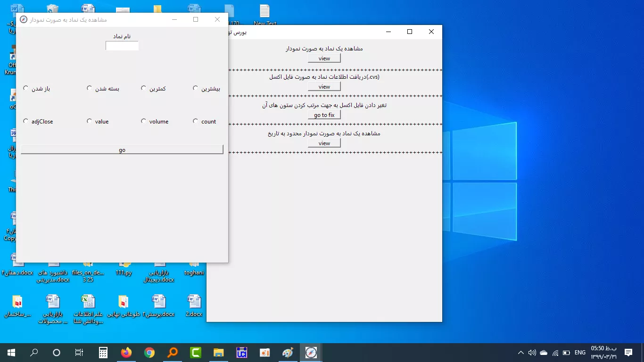Image resolution: width=644 pixels, height=362 pixels.
Task: Select the value radio button
Action: coord(90,121)
